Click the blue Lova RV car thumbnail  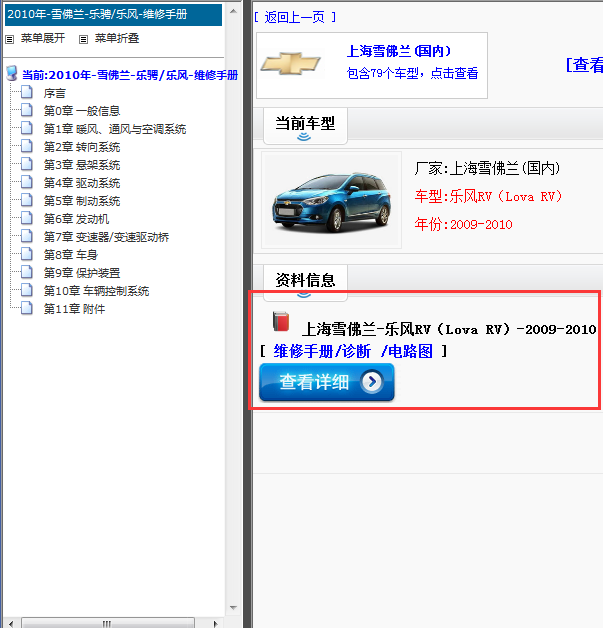(332, 200)
